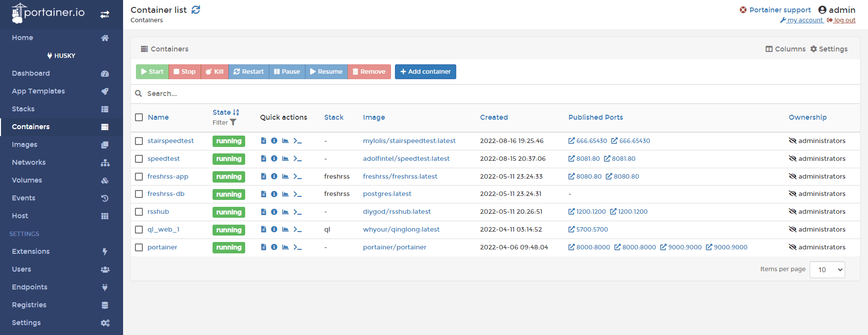Click the Remove button
Screen dimensions: 868x335
[x=369, y=72]
